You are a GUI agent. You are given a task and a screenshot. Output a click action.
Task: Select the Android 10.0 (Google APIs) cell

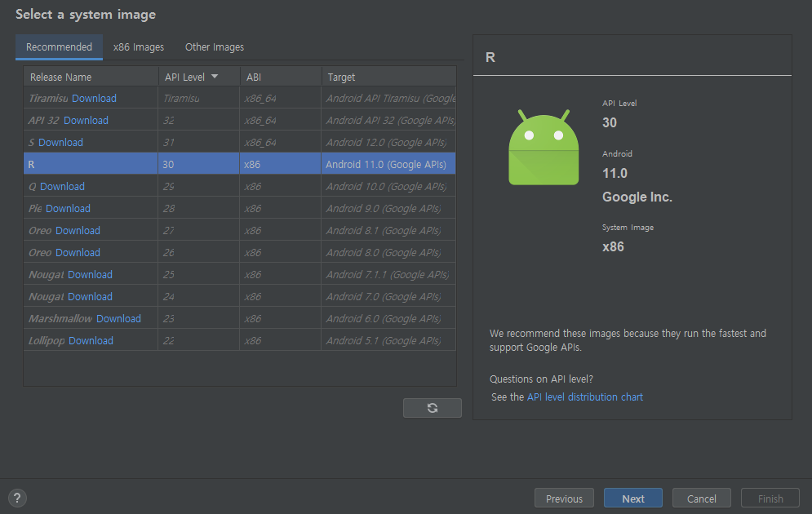click(388, 186)
